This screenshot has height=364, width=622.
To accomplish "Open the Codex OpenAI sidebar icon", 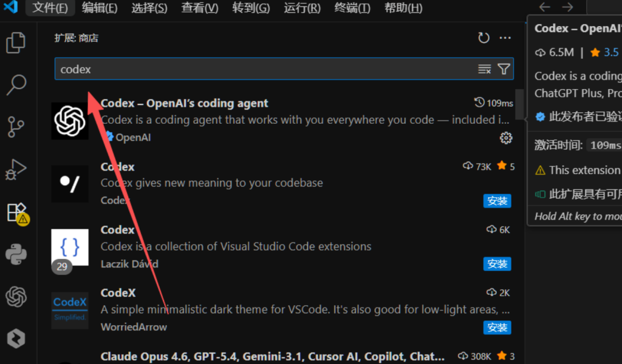I will pos(16,297).
